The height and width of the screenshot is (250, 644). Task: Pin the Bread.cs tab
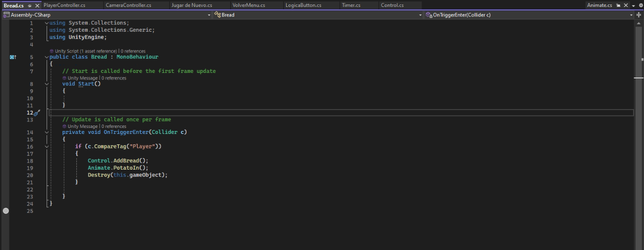coord(30,5)
